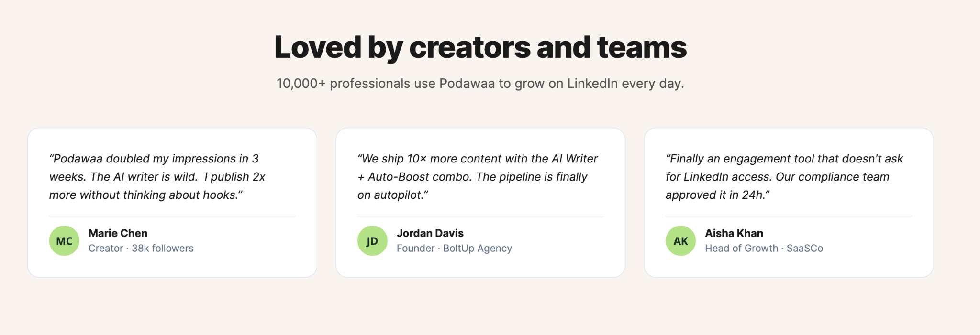The height and width of the screenshot is (335, 980).
Task: Click the Loved by creators and teams heading
Action: click(480, 48)
